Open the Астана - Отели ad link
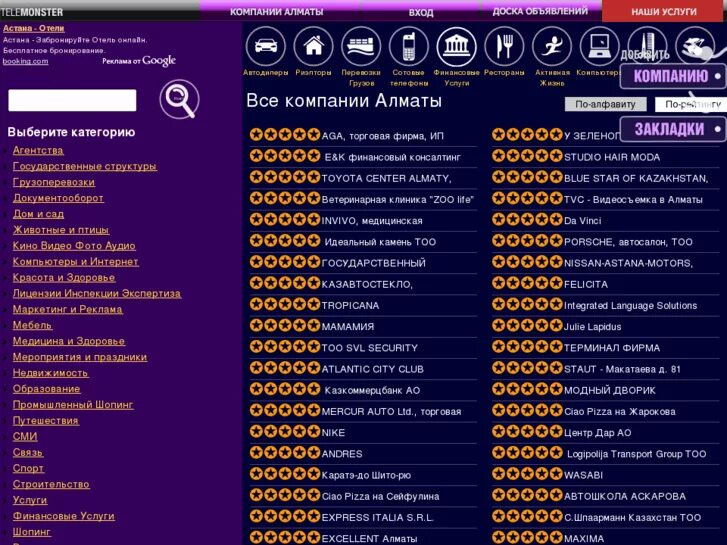Screen dimensions: 727x545 pyautogui.click(x=33, y=28)
